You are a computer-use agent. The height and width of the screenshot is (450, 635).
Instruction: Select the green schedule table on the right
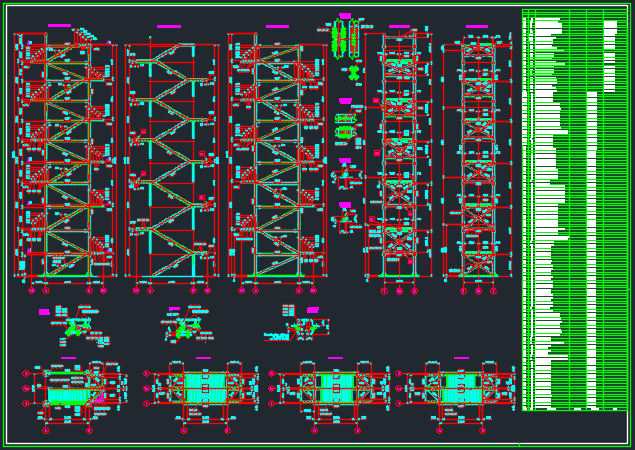(574, 210)
